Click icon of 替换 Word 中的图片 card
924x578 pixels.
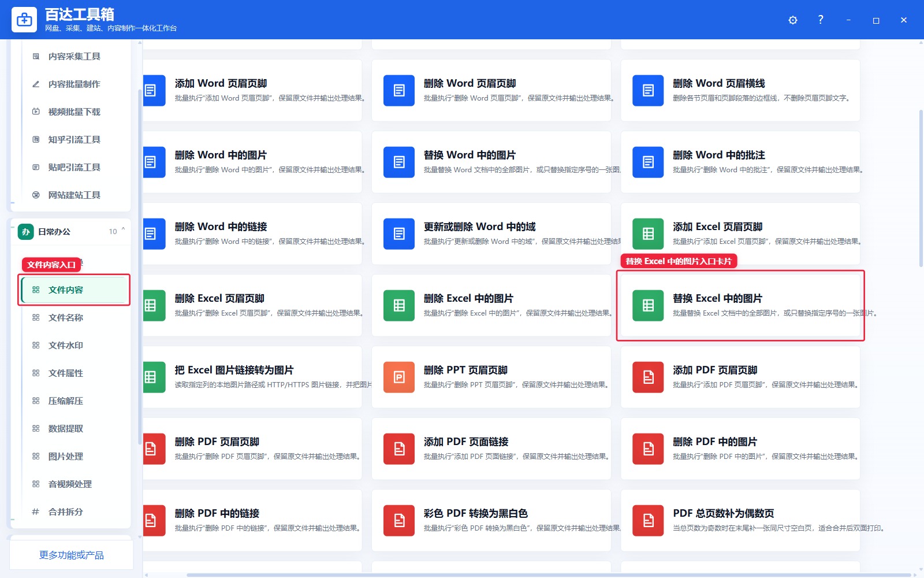pyautogui.click(x=399, y=162)
